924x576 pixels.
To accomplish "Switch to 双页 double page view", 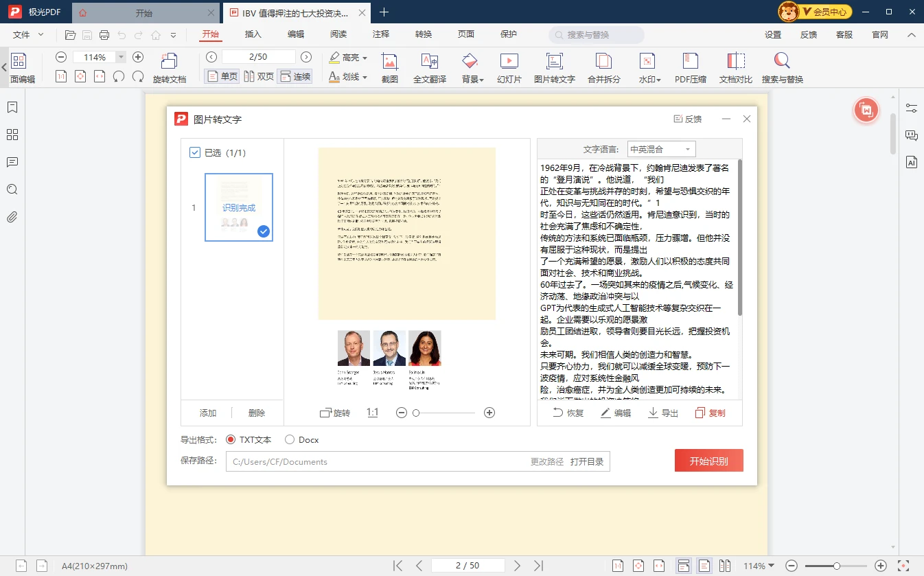I will [x=259, y=76].
